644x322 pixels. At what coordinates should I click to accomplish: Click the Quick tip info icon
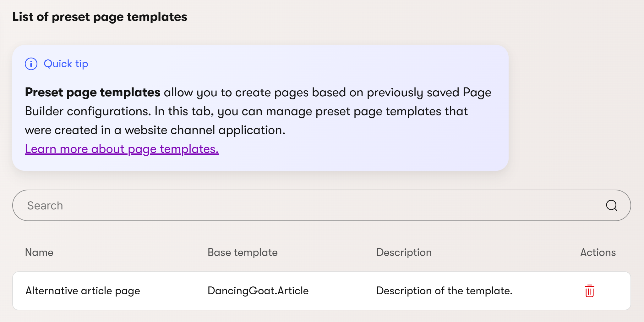pos(31,64)
